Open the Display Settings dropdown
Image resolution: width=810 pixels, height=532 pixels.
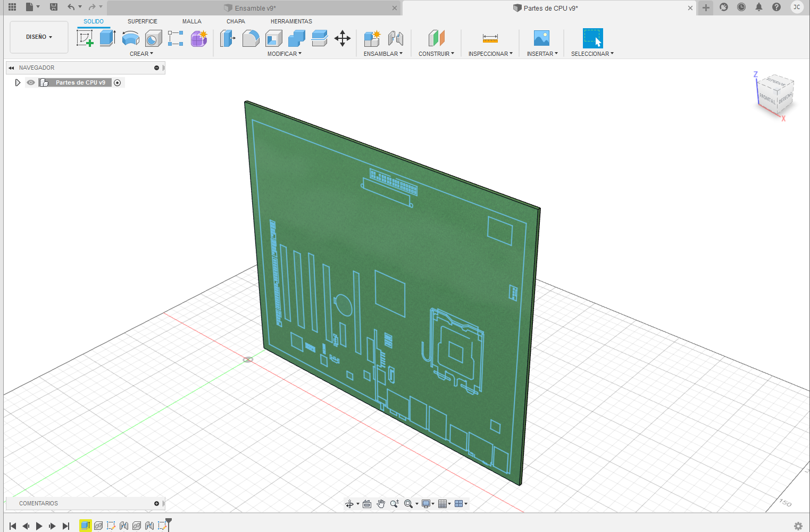(x=428, y=504)
